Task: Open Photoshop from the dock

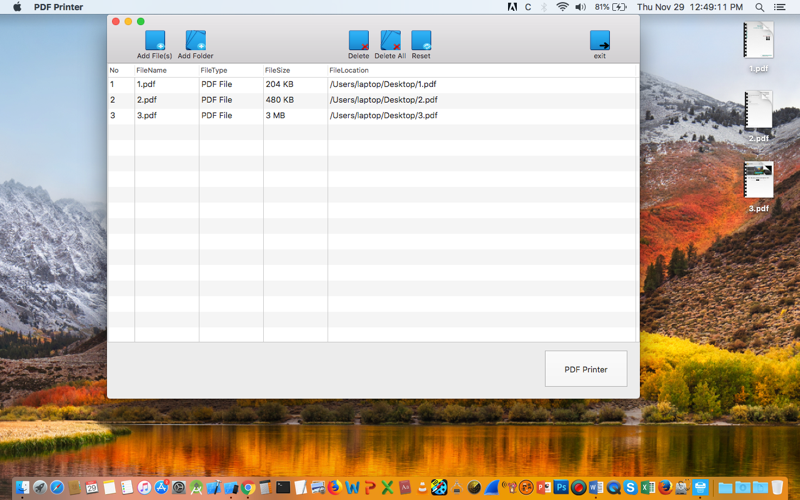Action: [561, 487]
